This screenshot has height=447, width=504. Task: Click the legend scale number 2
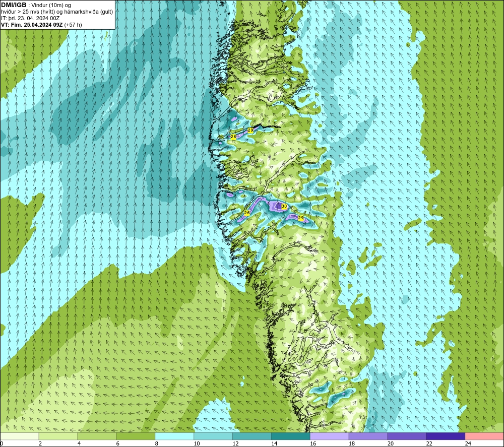pyautogui.click(x=40, y=443)
